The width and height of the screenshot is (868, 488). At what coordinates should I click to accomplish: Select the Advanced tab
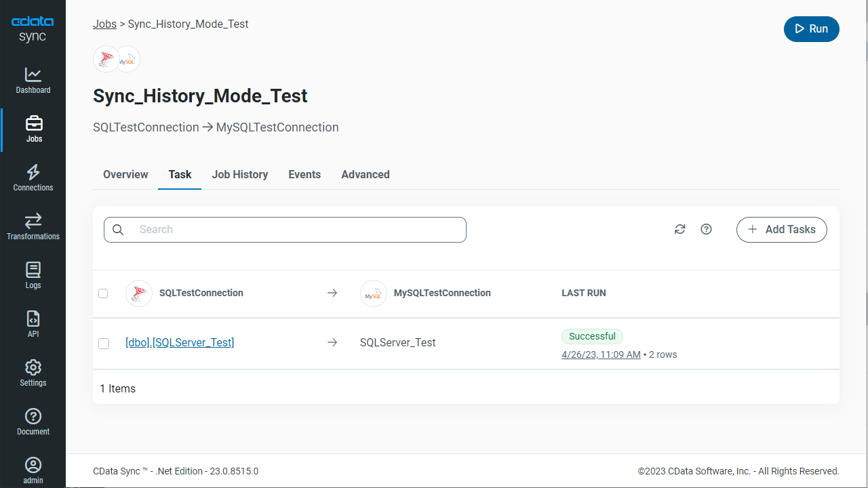tap(365, 174)
